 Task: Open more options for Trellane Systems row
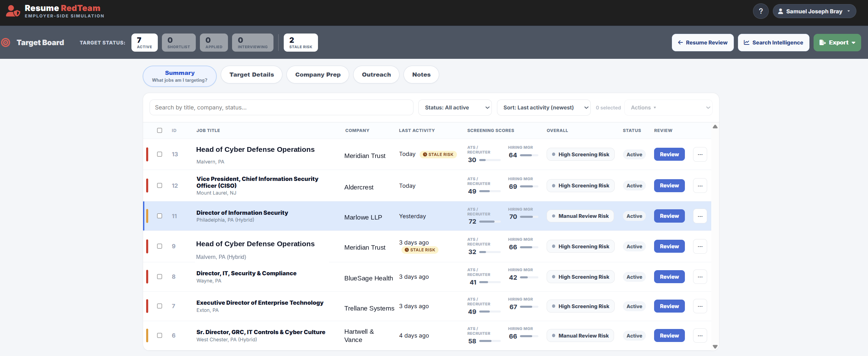[700, 306]
